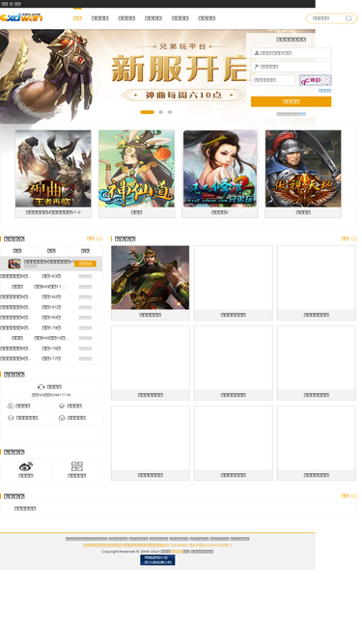Open the server 178 row in the list
The width and height of the screenshot is (362, 644).
[x=51, y=349]
